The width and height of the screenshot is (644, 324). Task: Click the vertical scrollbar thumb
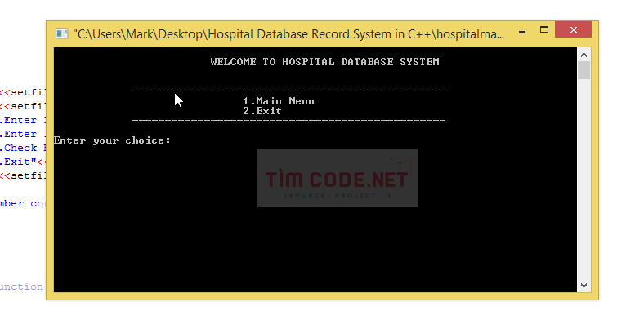(x=584, y=70)
